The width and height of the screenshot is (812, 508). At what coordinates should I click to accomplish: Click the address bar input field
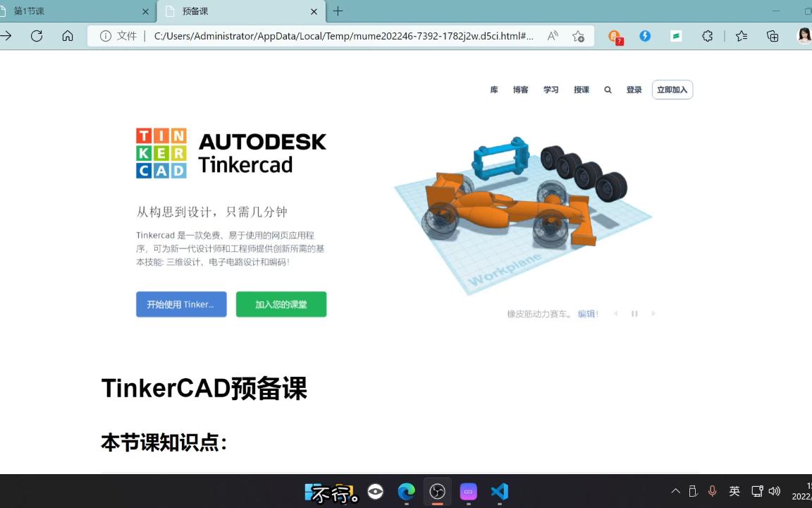tap(345, 36)
